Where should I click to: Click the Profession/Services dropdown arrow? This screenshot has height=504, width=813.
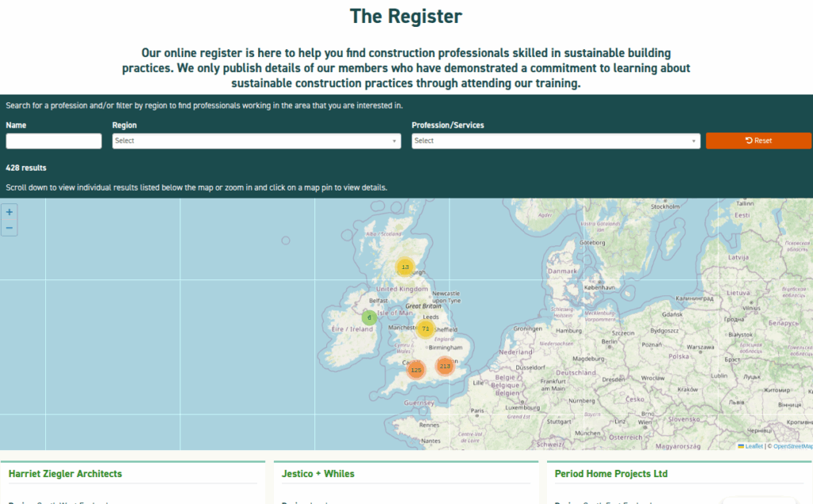pos(694,141)
